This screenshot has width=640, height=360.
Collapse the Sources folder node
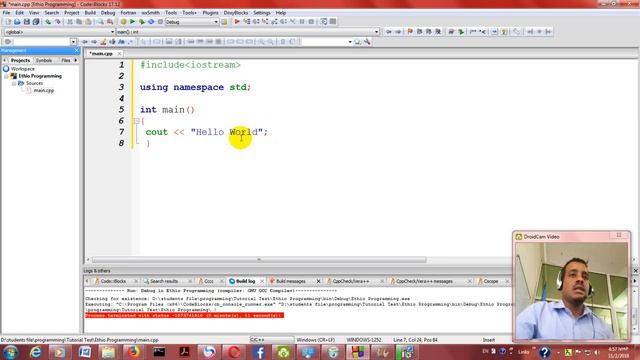(x=14, y=83)
